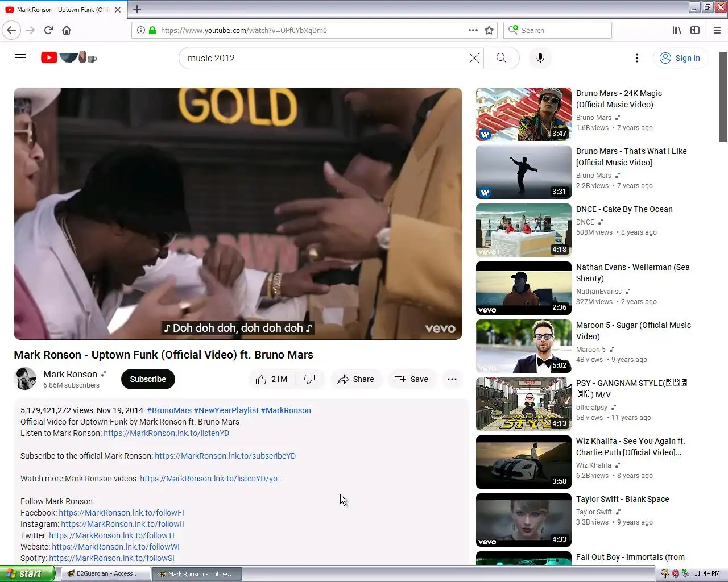Click the video player to pause

[x=238, y=213]
